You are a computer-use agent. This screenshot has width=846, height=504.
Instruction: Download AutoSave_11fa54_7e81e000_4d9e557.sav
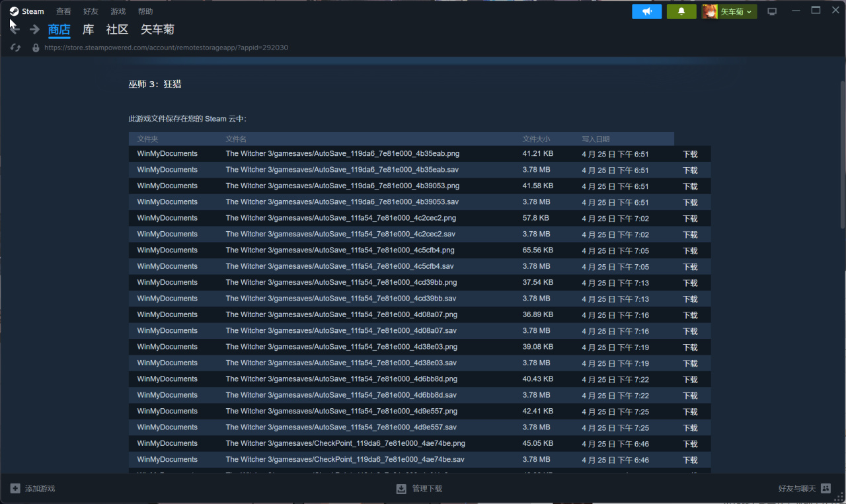tap(690, 427)
